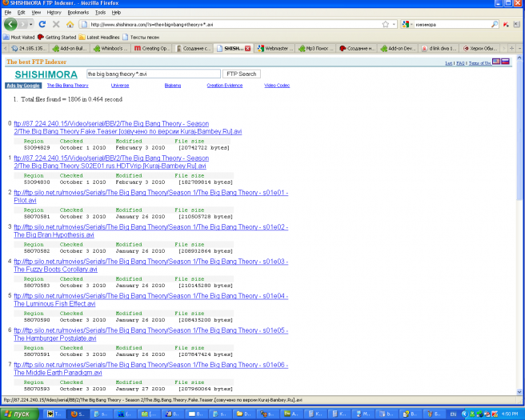Switch to the Webmaster tab
This screenshot has height=420, width=525.
tap(275, 49)
